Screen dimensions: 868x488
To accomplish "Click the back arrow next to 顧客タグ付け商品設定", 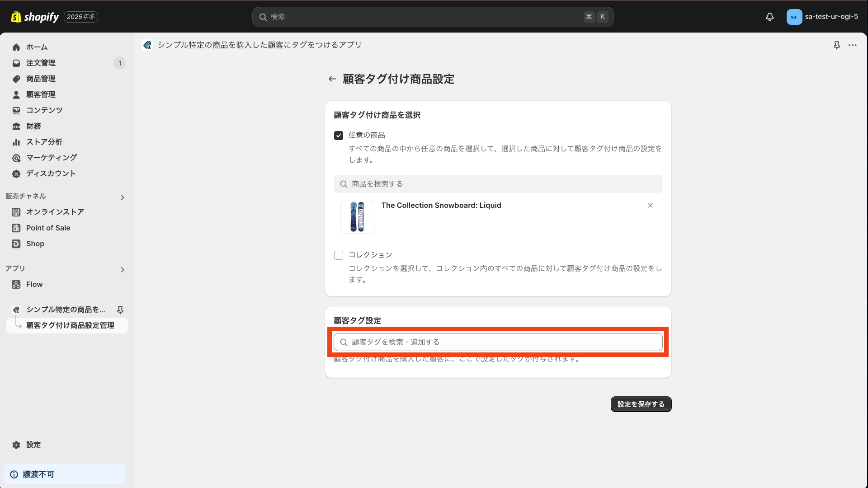I will [x=332, y=79].
